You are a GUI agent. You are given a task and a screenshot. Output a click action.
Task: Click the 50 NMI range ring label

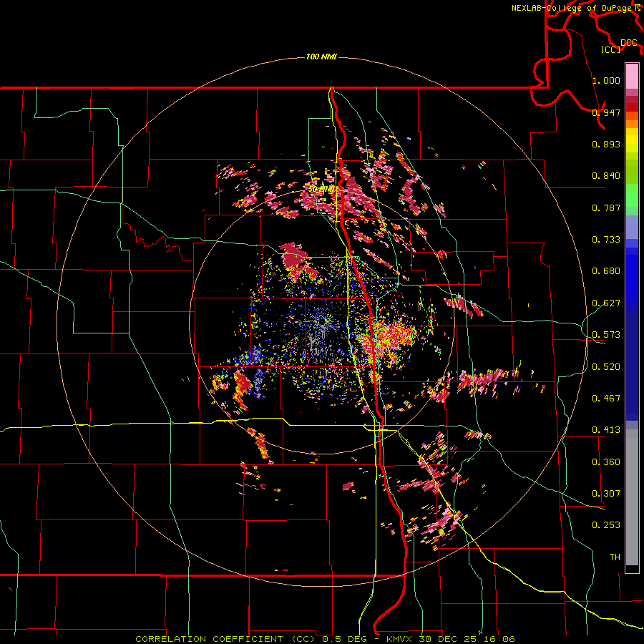pyautogui.click(x=321, y=190)
